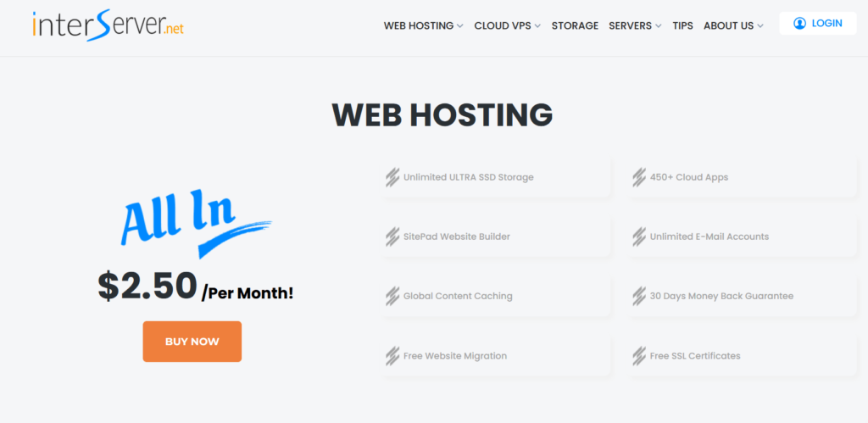Screen dimensions: 868x423
Task: Click the slash icon beside Unlimited ULTRA SSD Storage
Action: (x=392, y=178)
